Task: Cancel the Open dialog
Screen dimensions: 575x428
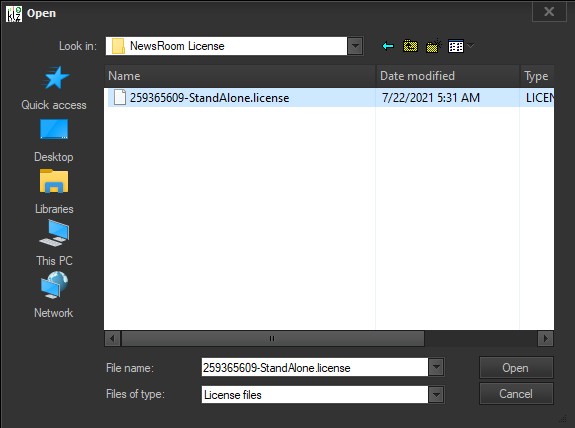Action: [516, 394]
